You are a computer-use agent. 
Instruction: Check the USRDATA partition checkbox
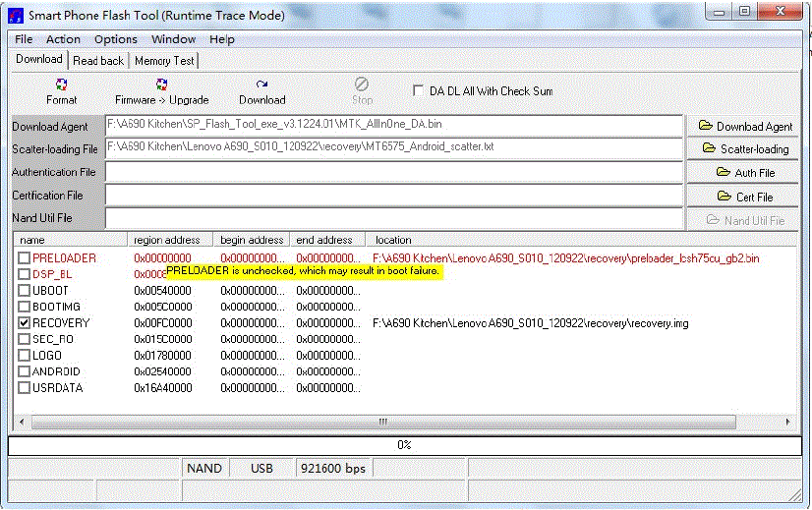[24, 388]
